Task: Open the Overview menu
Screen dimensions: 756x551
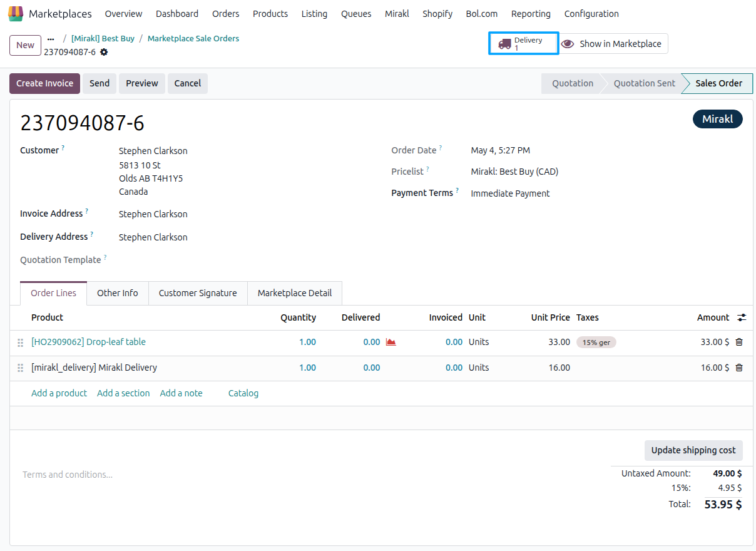Action: 123,14
